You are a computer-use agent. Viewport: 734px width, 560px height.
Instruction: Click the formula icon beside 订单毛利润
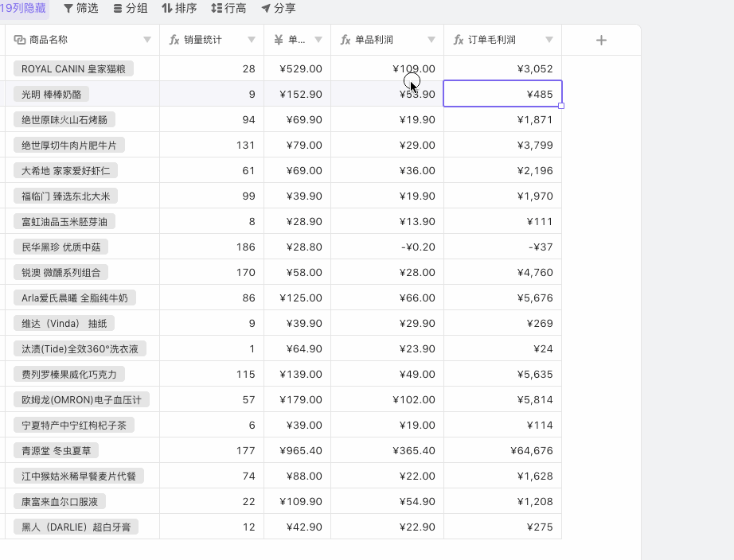point(459,40)
